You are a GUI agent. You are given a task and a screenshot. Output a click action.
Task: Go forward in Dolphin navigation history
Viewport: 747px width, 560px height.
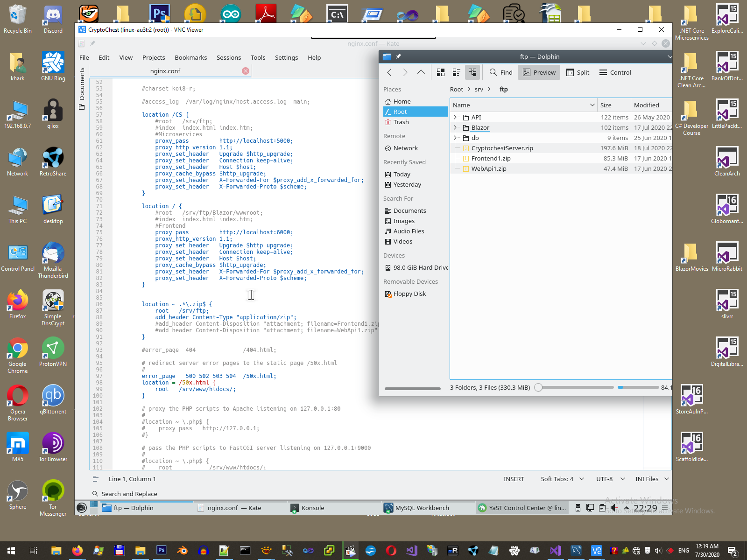[x=405, y=72]
